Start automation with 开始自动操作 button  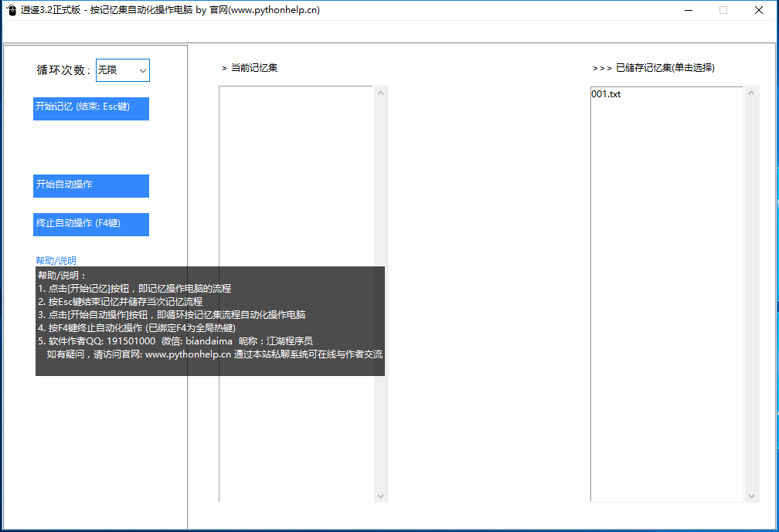pyautogui.click(x=91, y=185)
